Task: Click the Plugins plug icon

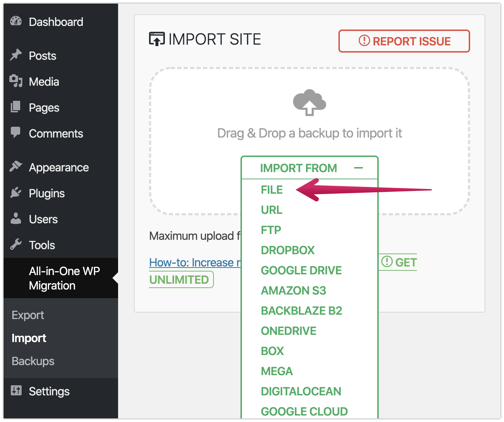Action: (x=16, y=193)
